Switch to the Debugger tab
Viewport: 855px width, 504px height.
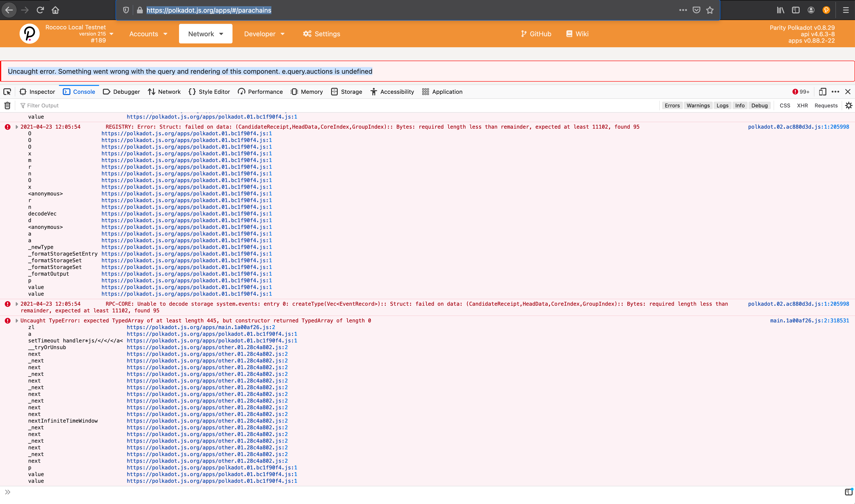tap(121, 92)
